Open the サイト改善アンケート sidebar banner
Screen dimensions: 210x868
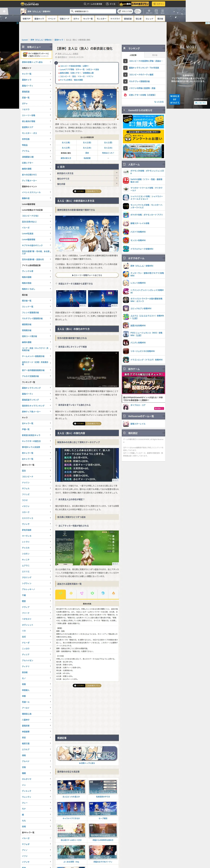pyautogui.click(x=36, y=55)
